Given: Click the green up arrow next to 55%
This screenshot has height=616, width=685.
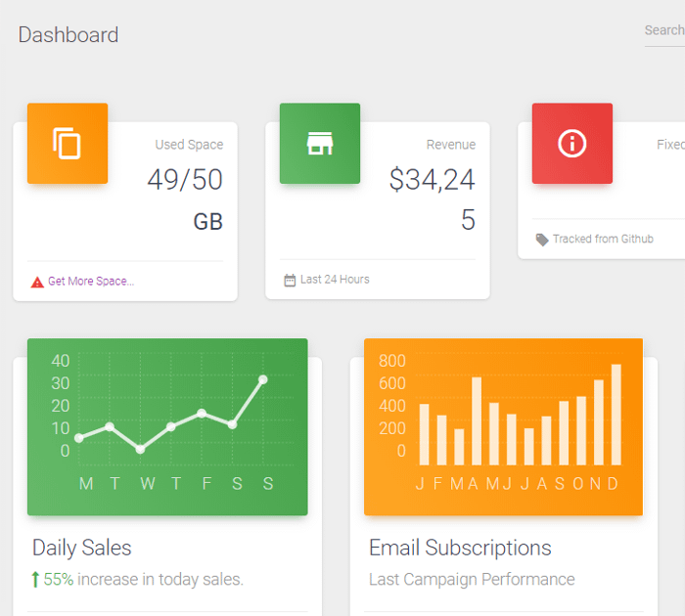Looking at the screenshot, I should click(36, 580).
